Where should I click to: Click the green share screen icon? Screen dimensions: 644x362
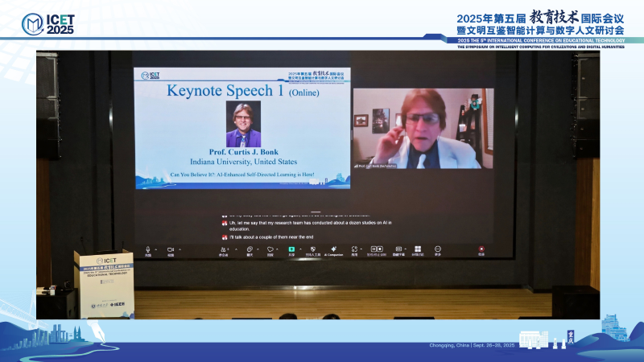coord(291,249)
